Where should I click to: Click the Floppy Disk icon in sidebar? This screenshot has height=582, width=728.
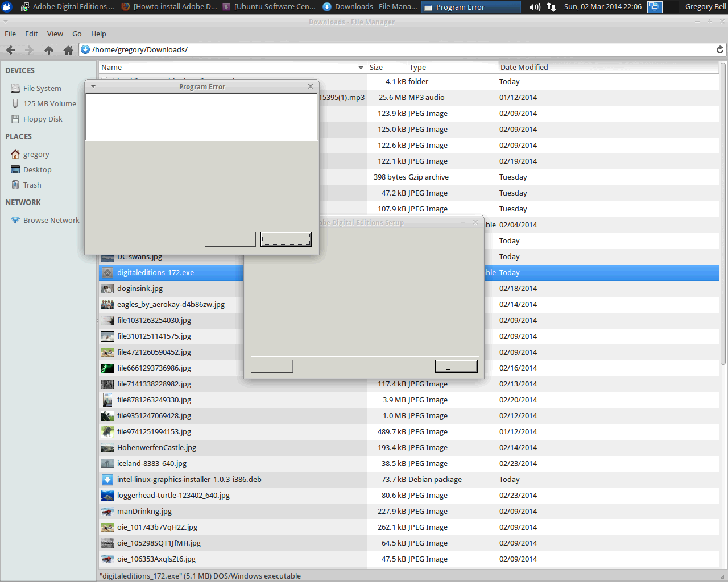15,119
